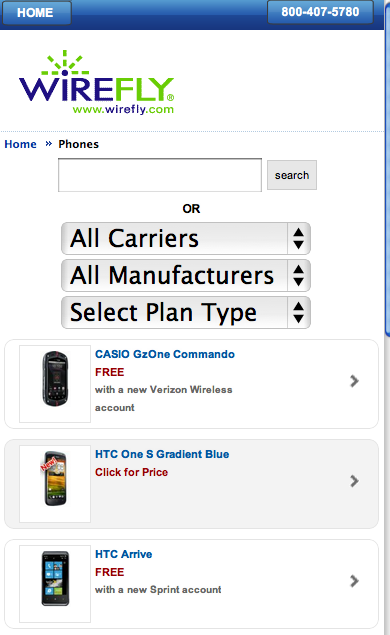This screenshot has height=635, width=390.
Task: Click the CASIO GzOne Commando row arrow
Action: 354,381
